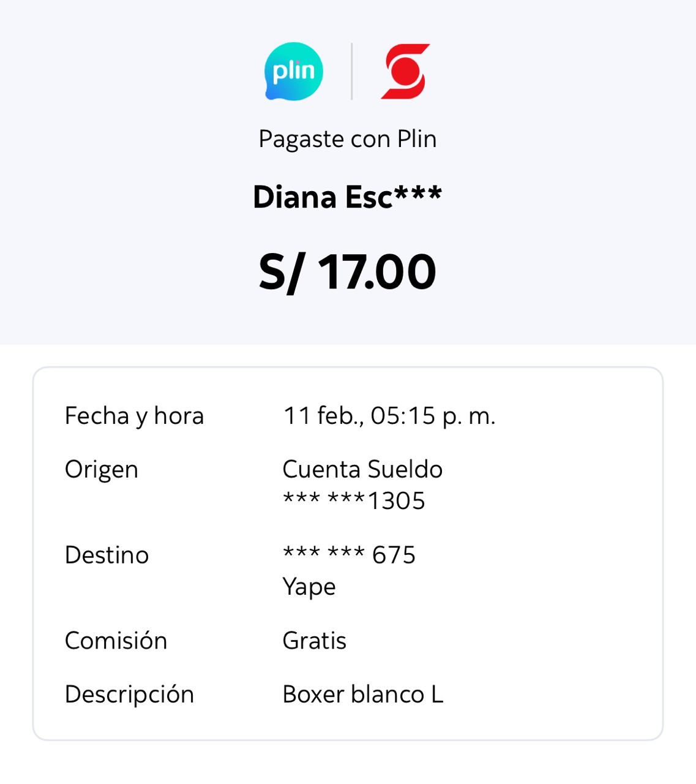The height and width of the screenshot is (784, 696).
Task: Click the 'Descripción' label
Action: pos(129,695)
